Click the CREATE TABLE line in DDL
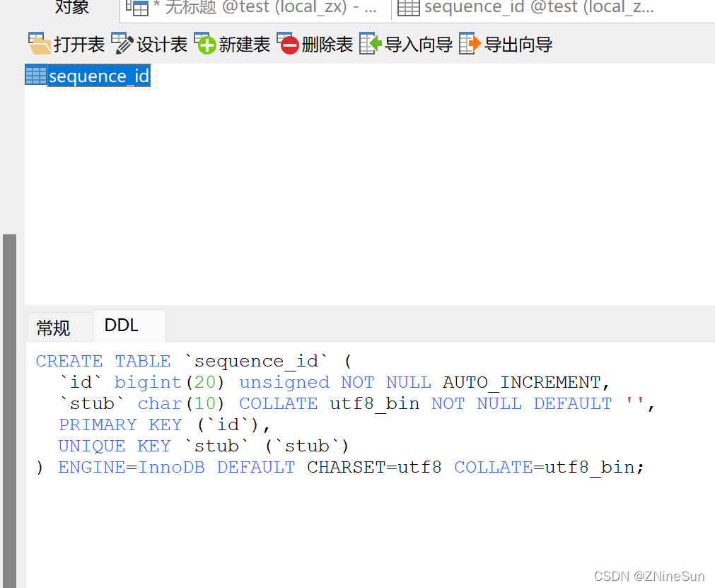Image resolution: width=715 pixels, height=588 pixels. click(194, 362)
